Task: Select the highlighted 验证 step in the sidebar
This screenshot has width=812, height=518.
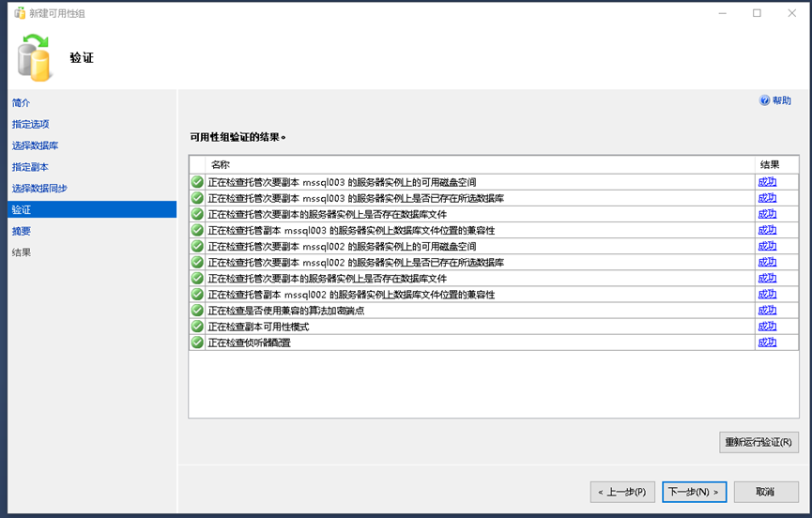Action: click(92, 209)
